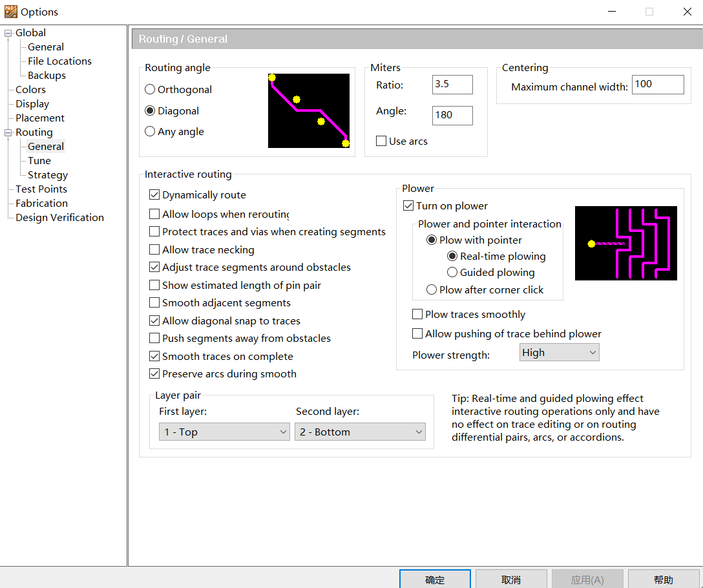Select Plow with pointer option

(432, 240)
